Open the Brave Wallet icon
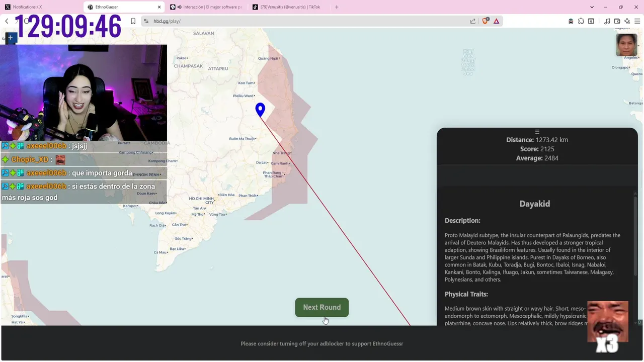Viewport: 644px width, 362px height. click(x=617, y=21)
